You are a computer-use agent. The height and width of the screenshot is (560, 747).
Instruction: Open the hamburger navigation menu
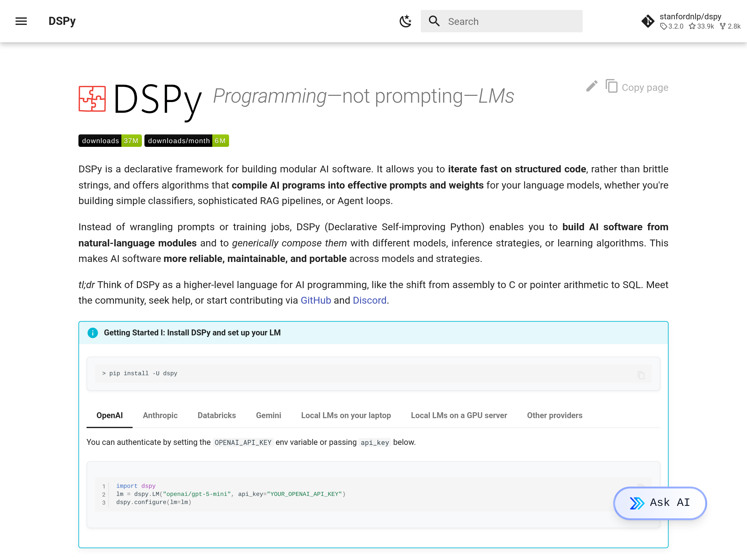21,21
